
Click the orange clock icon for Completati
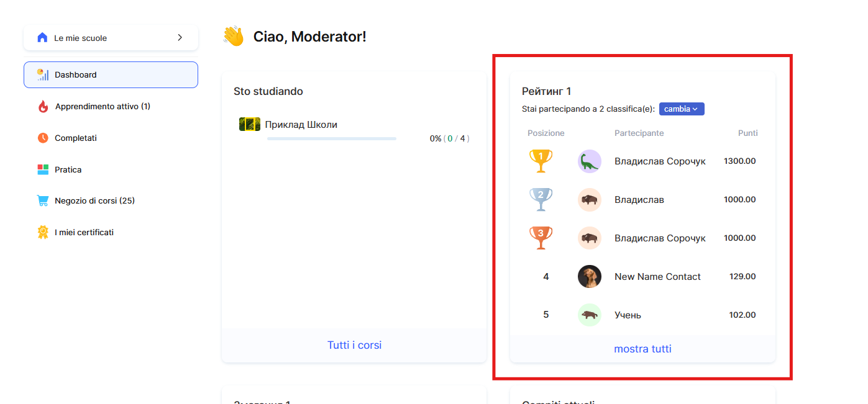click(x=43, y=138)
